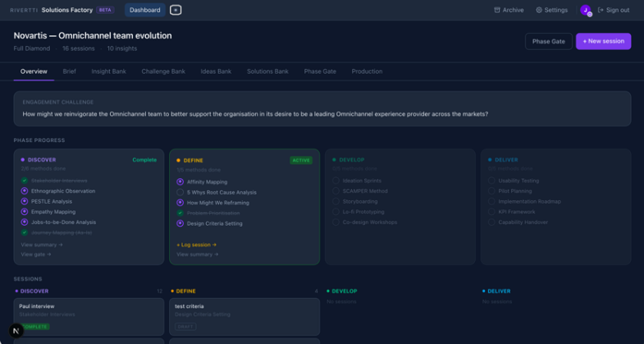Select the How Might We Reframing circle
This screenshot has height=344, width=644.
(x=180, y=203)
